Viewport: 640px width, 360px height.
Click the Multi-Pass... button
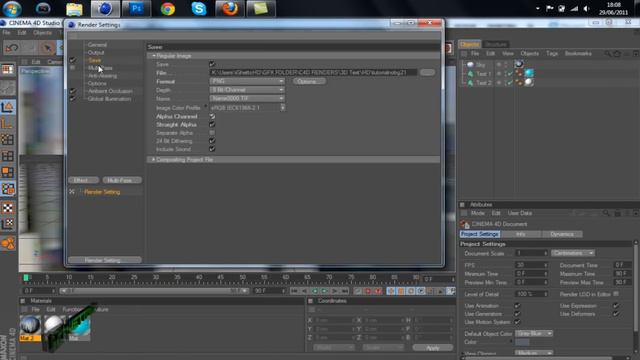(122, 180)
